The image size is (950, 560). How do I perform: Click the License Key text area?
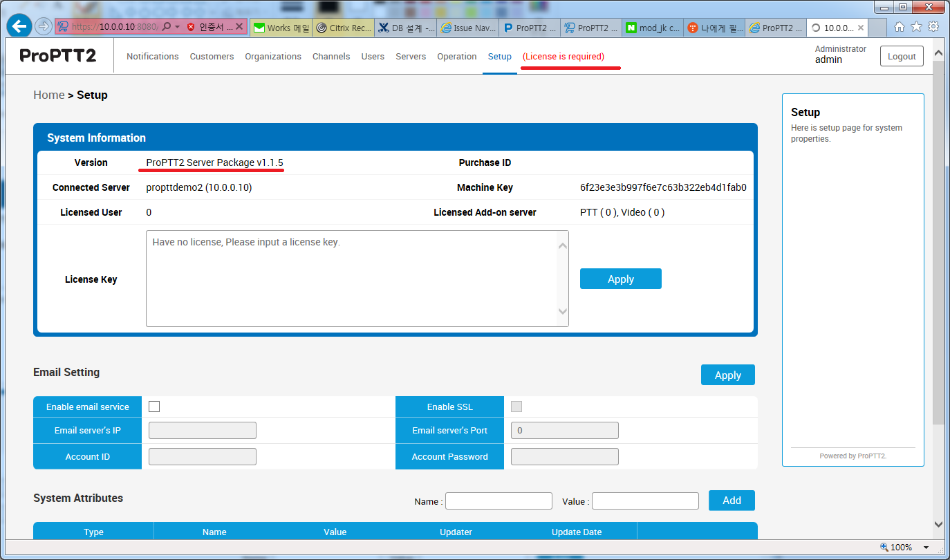pos(353,279)
